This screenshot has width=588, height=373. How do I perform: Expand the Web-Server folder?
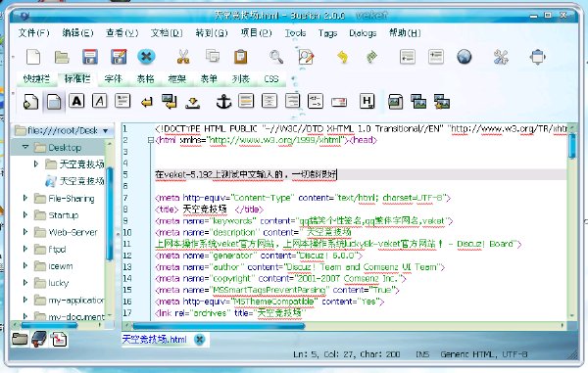pos(25,231)
